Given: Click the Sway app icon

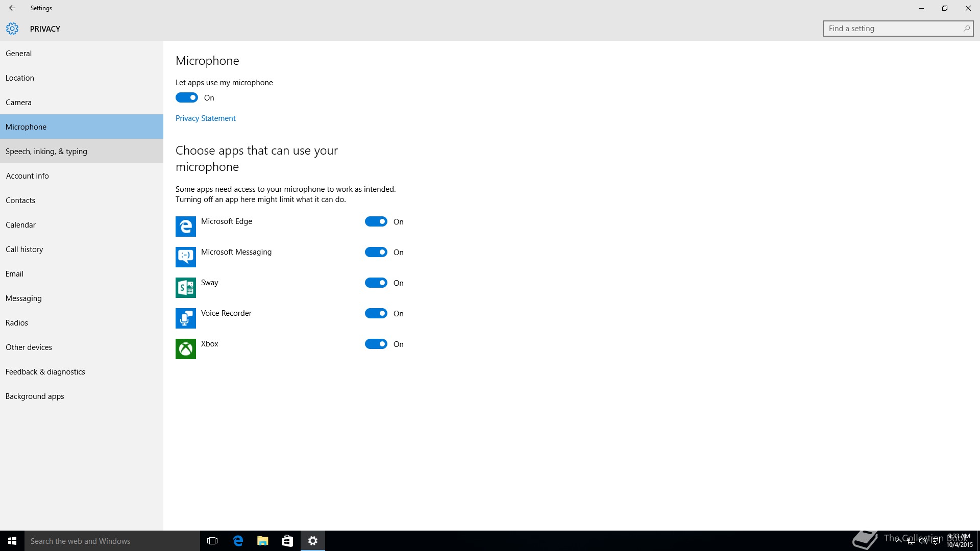Looking at the screenshot, I should tap(186, 288).
